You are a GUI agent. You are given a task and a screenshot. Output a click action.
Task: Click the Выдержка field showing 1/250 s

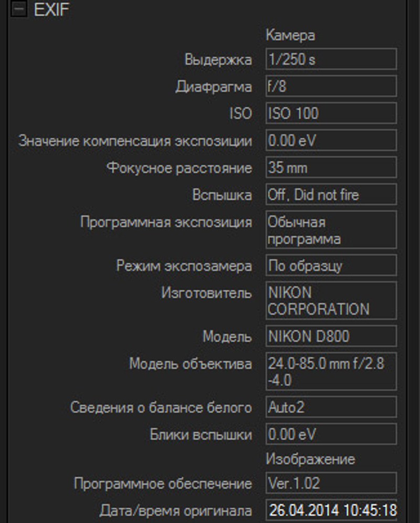[x=331, y=59]
